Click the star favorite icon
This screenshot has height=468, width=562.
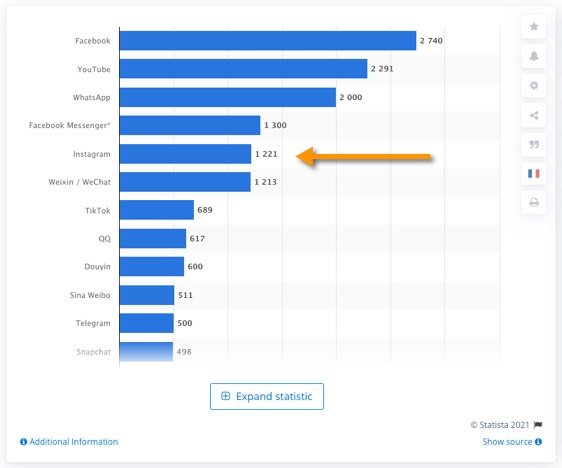(x=534, y=27)
